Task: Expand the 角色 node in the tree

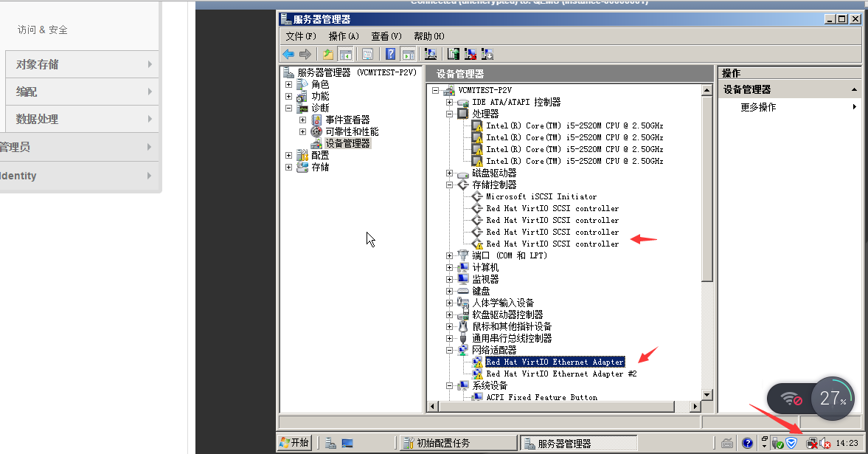Action: click(x=288, y=85)
